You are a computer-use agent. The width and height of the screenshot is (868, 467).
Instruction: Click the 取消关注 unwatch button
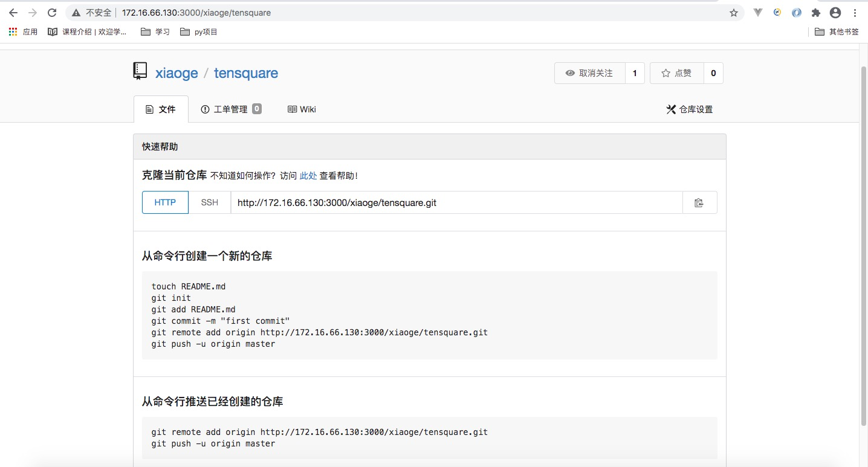589,73
